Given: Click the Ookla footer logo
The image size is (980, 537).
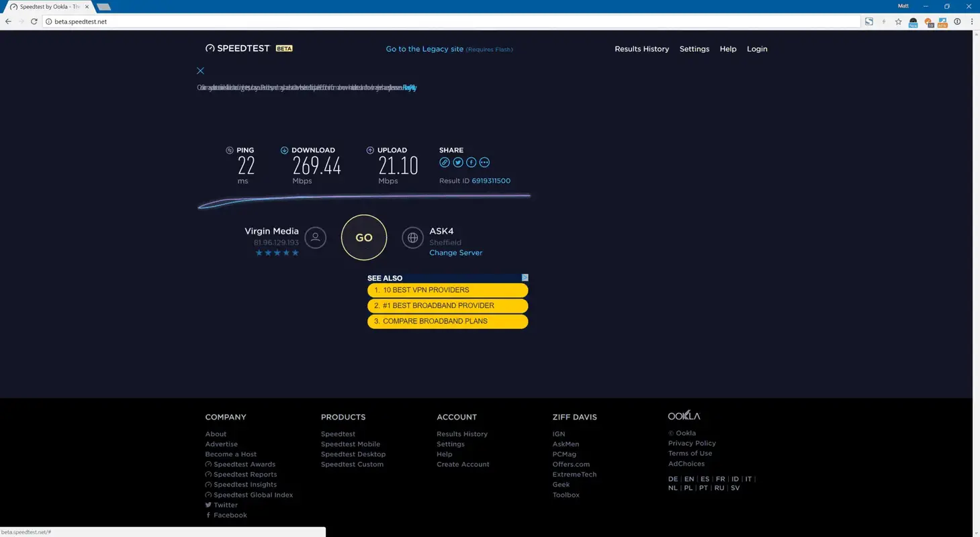Looking at the screenshot, I should [x=684, y=416].
